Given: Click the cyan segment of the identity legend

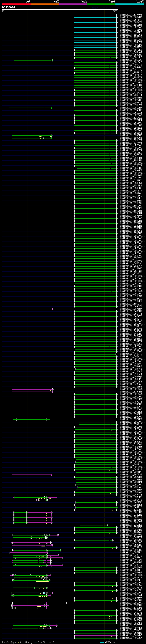Looking at the screenshot, I should click(130, 4).
